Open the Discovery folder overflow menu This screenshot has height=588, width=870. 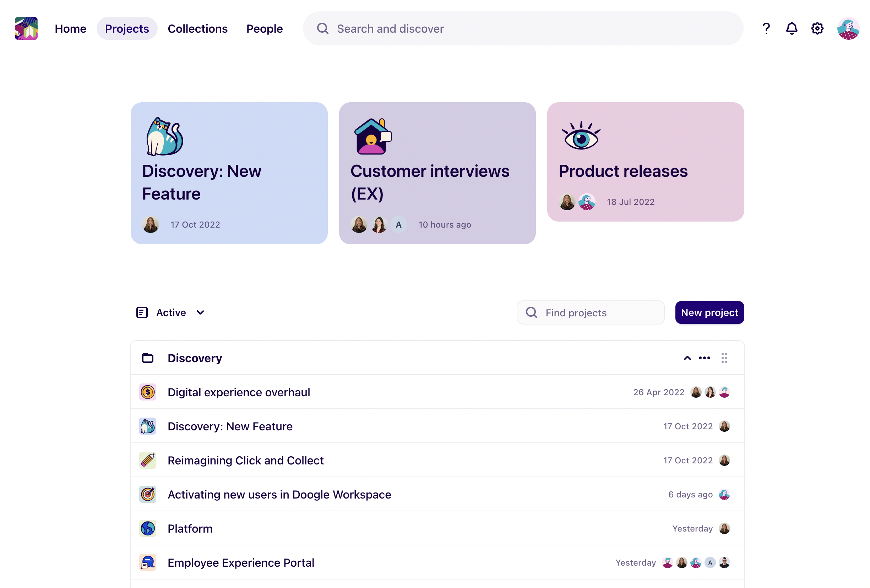pyautogui.click(x=704, y=358)
